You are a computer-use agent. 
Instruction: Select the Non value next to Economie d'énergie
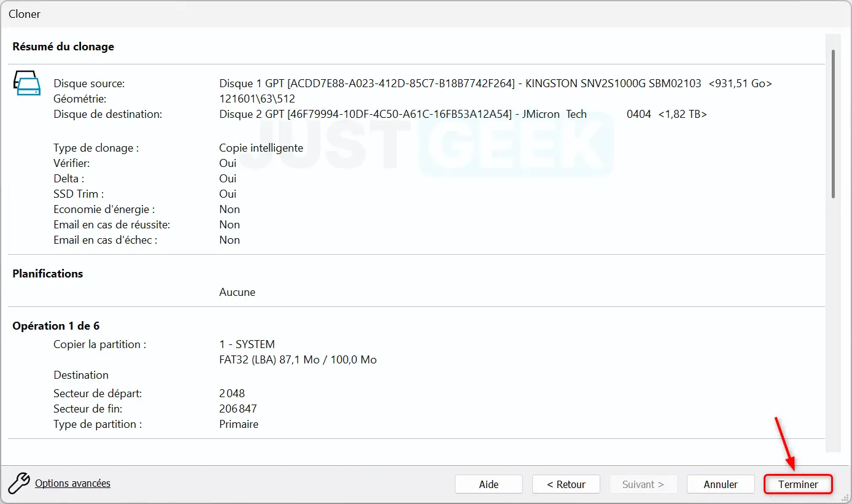click(230, 209)
